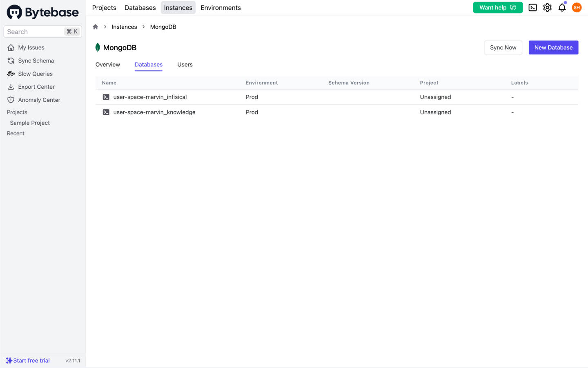Viewport: 588px width, 368px height.
Task: Open the SQL Editor terminal icon
Action: [x=532, y=8]
